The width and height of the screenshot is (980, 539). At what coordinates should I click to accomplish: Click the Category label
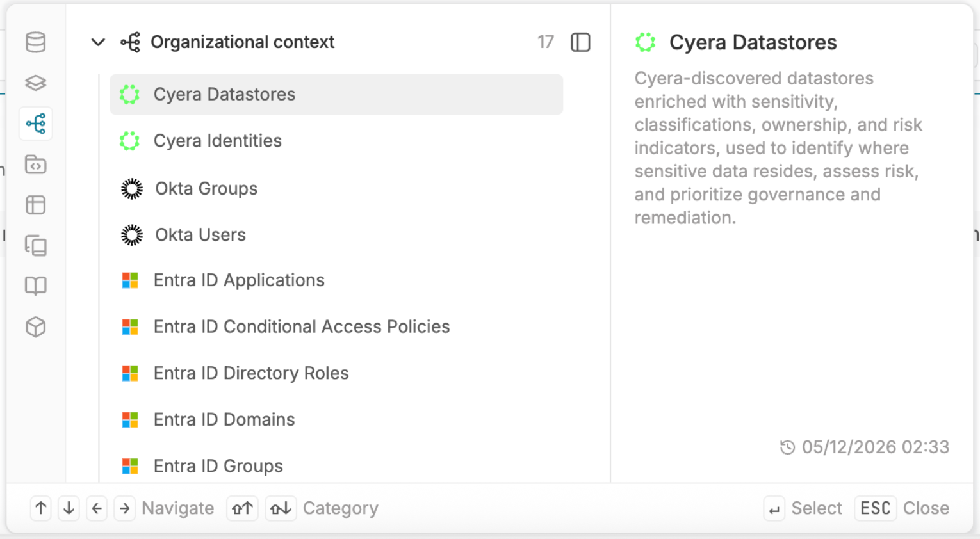[x=341, y=508]
